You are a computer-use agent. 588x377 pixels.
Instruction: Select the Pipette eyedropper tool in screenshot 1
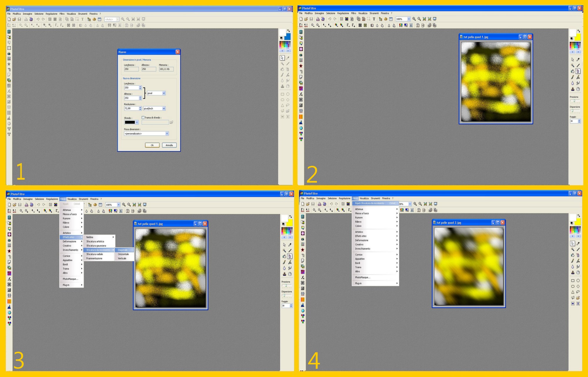288,58
